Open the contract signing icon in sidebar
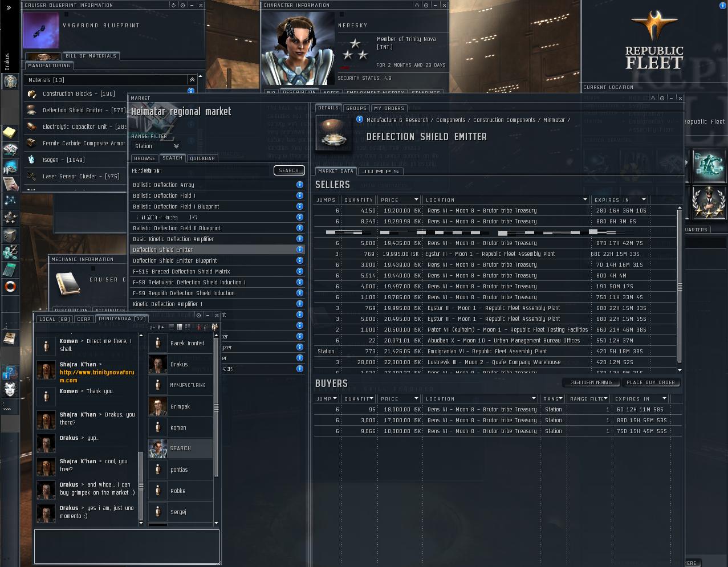Image resolution: width=728 pixels, height=567 pixels. click(10, 183)
